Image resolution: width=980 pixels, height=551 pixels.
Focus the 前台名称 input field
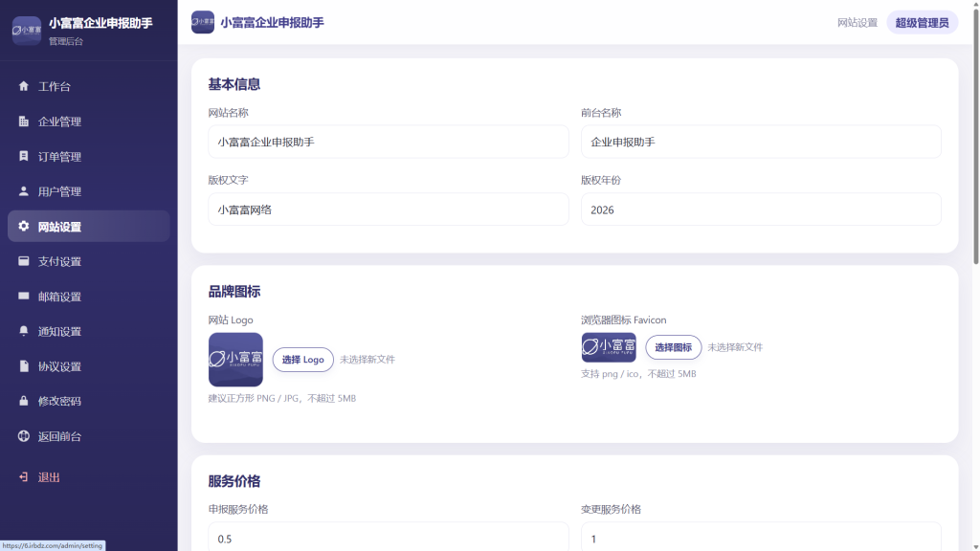pyautogui.click(x=761, y=142)
